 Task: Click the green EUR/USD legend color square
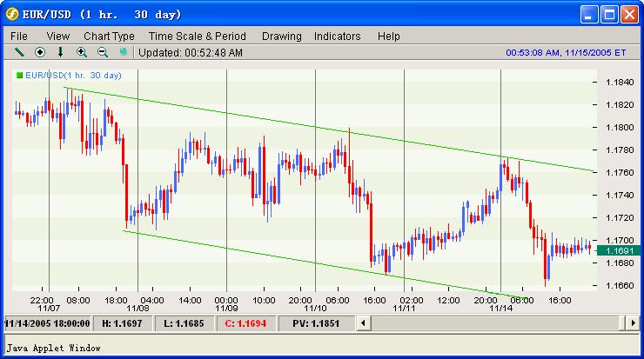[19, 75]
